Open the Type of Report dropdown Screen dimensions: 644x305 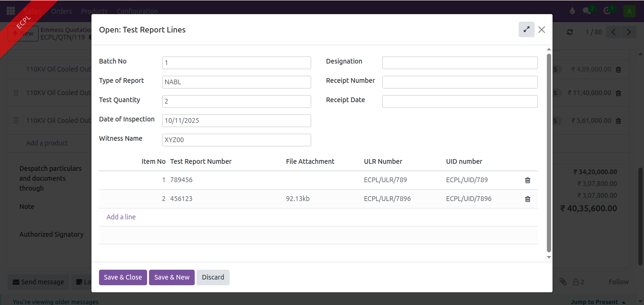pyautogui.click(x=236, y=82)
